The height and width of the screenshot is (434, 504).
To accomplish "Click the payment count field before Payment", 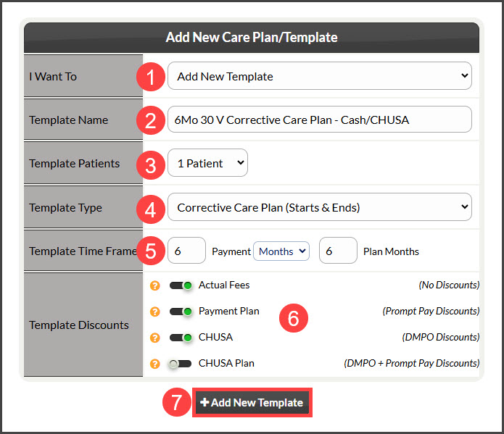I will point(186,251).
